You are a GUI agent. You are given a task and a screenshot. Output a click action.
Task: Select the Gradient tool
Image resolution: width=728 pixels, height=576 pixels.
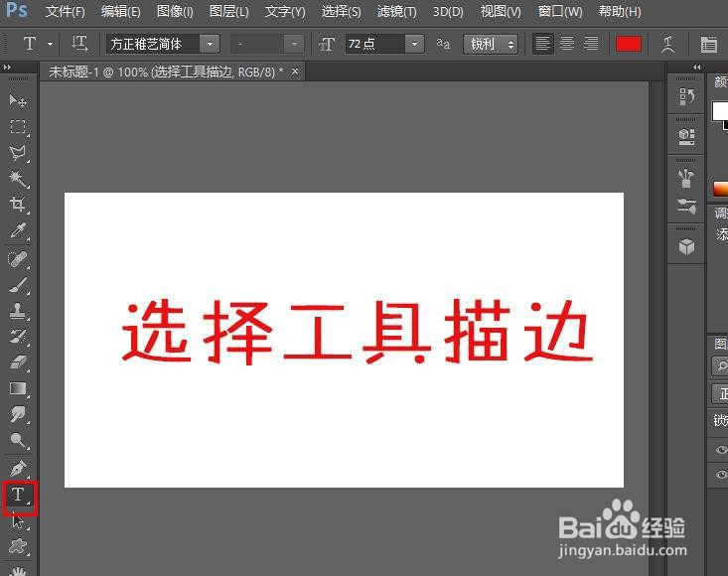point(18,388)
